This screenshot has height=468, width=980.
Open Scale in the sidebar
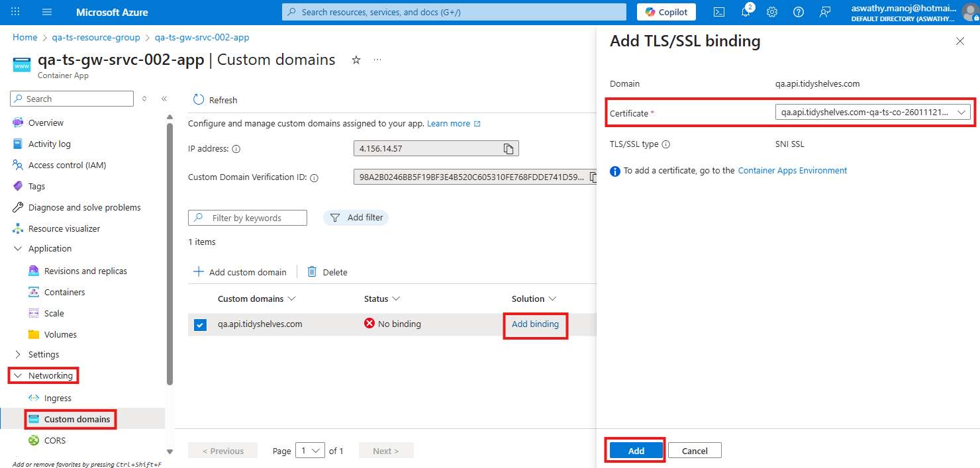(54, 313)
